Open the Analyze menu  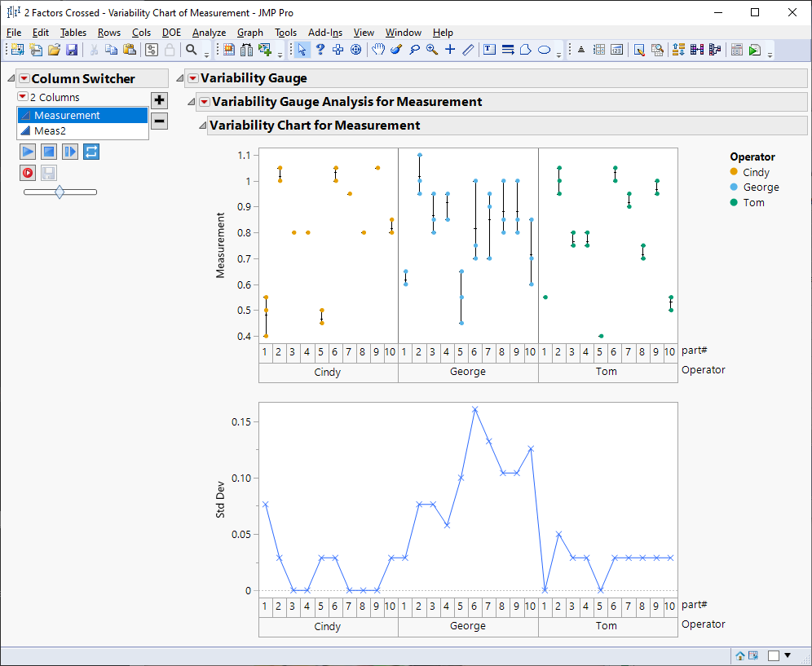pyautogui.click(x=209, y=33)
